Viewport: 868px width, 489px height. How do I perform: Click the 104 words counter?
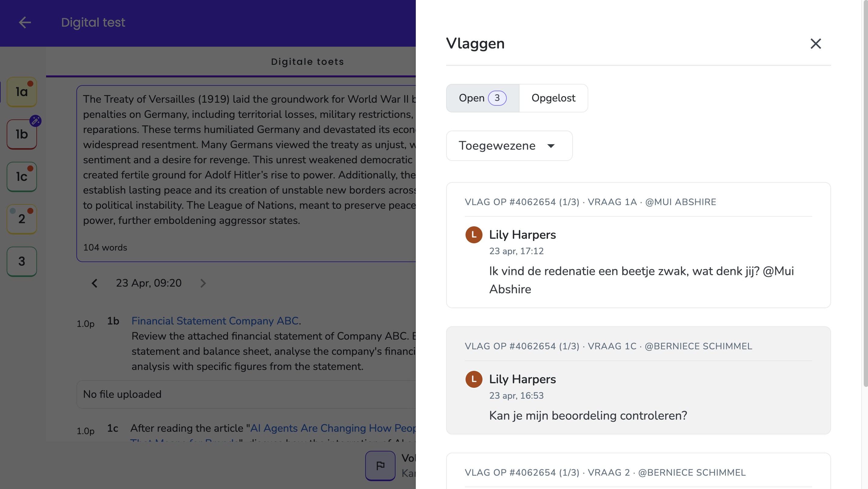(x=105, y=248)
